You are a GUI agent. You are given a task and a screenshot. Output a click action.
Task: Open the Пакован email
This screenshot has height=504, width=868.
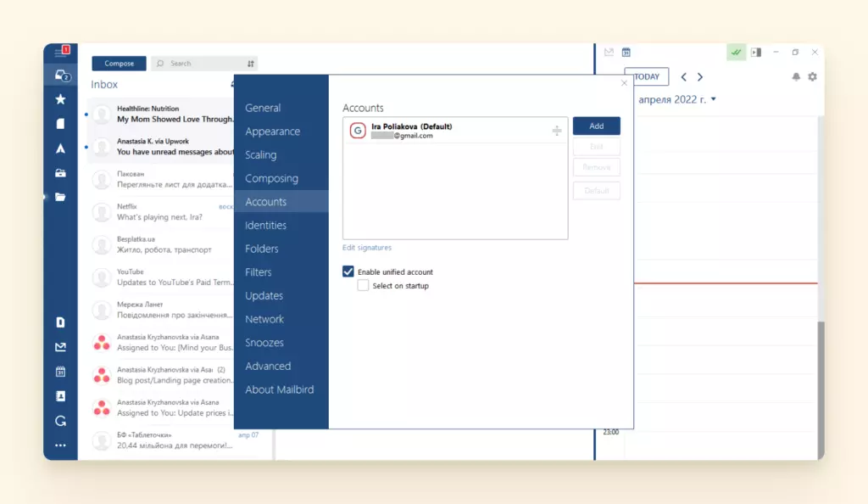pyautogui.click(x=160, y=179)
